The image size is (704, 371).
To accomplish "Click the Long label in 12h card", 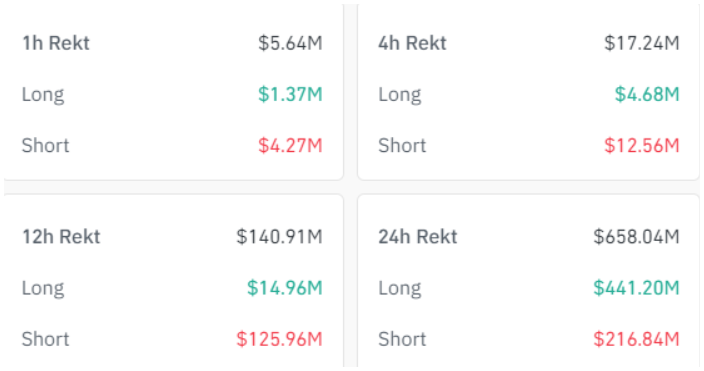I will [43, 289].
